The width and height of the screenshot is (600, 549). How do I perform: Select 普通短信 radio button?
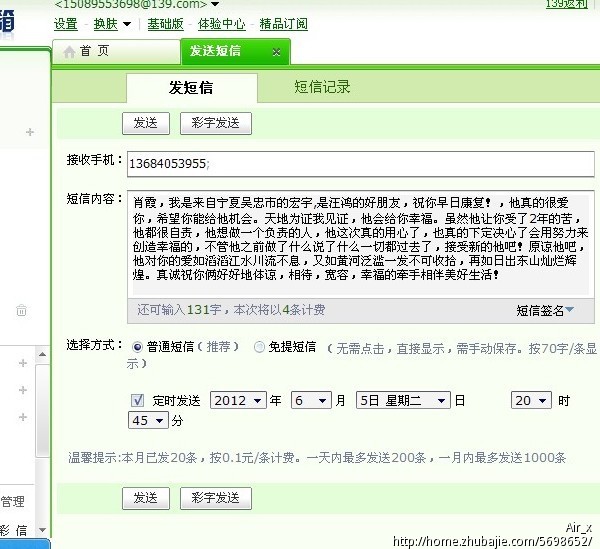point(137,347)
